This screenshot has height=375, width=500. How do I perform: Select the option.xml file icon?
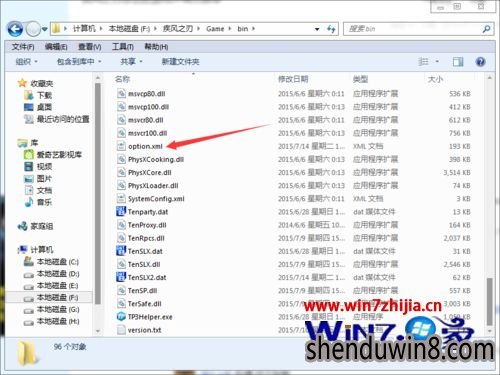[121, 146]
